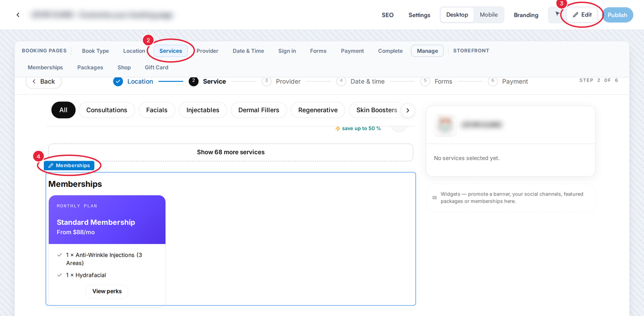Image resolution: width=644 pixels, height=316 pixels.
Task: Click the blue Memberships edit tag
Action: coord(69,166)
